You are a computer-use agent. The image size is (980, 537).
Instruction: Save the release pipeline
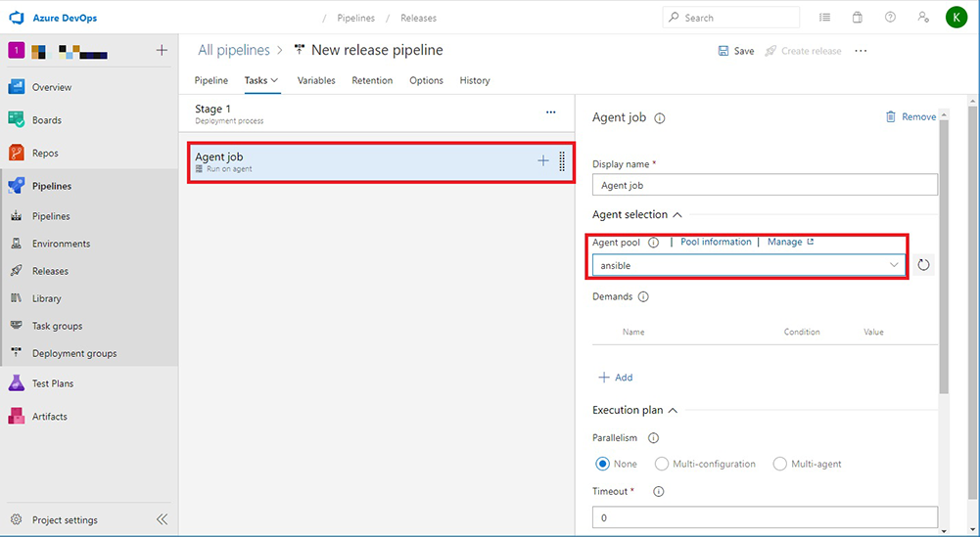(x=735, y=51)
